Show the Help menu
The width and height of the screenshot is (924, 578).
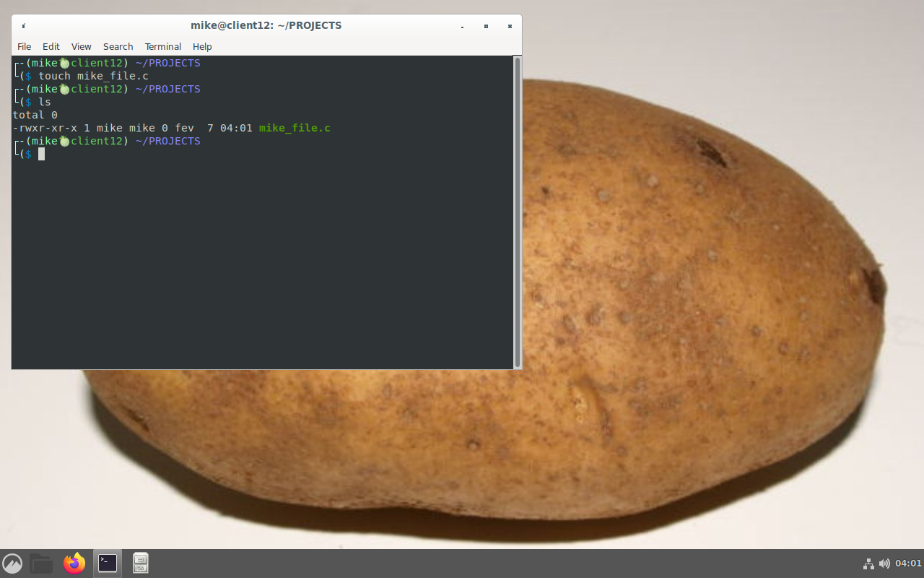coord(202,46)
